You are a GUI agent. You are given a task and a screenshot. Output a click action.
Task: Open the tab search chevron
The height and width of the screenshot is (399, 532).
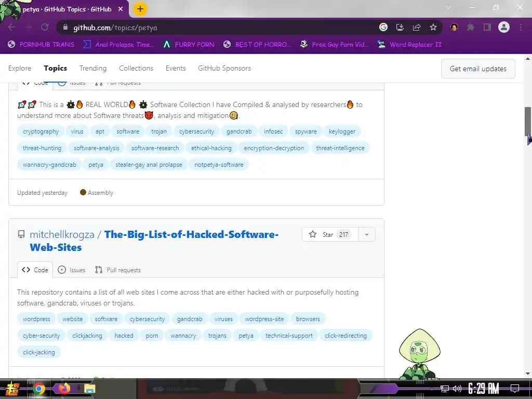[x=448, y=7]
